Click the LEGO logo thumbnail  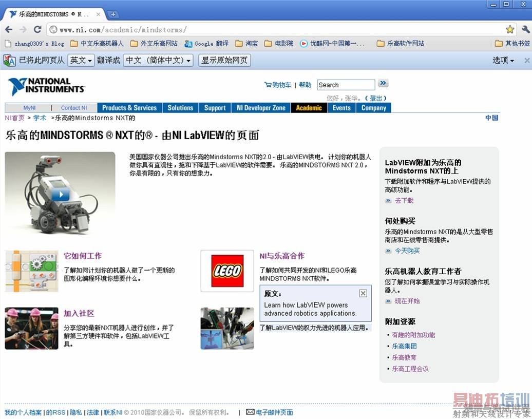(x=227, y=271)
